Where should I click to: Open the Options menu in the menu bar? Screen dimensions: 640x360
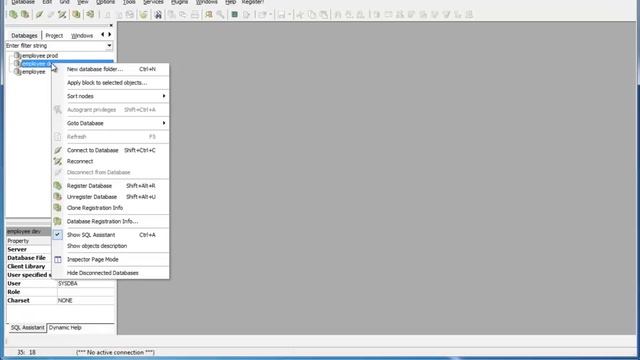coord(105,2)
